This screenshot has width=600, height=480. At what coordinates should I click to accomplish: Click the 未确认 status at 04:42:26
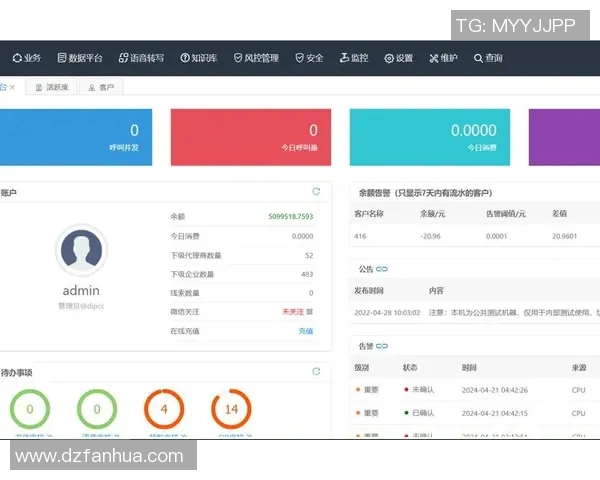pos(419,390)
